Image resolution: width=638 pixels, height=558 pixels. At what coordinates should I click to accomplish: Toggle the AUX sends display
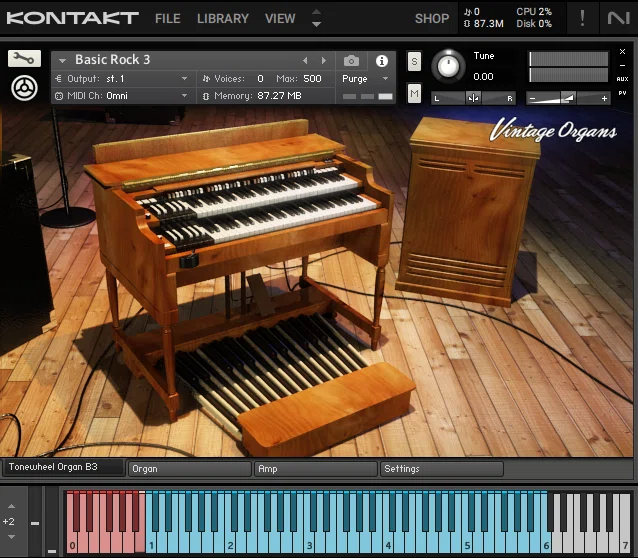pos(622,79)
